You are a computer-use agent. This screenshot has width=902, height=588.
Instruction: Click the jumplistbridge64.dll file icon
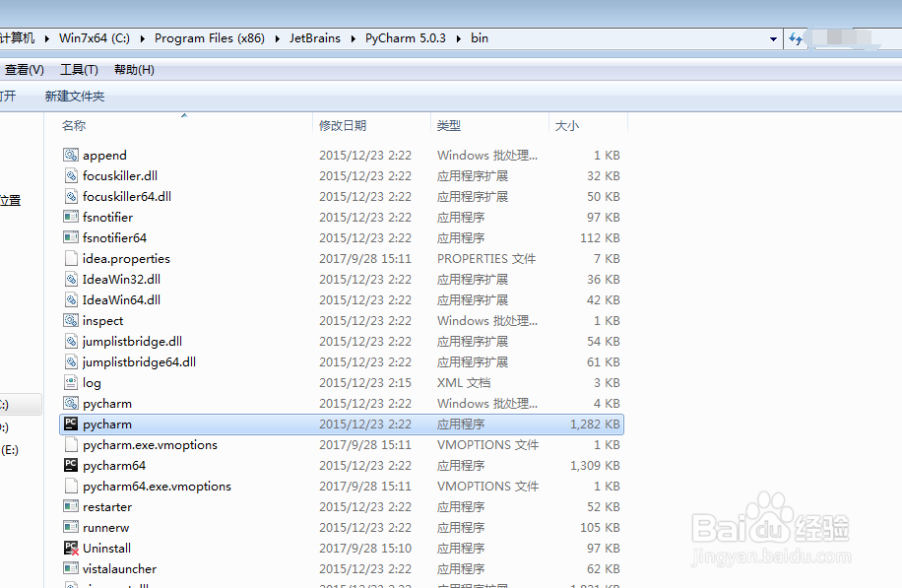coord(71,361)
